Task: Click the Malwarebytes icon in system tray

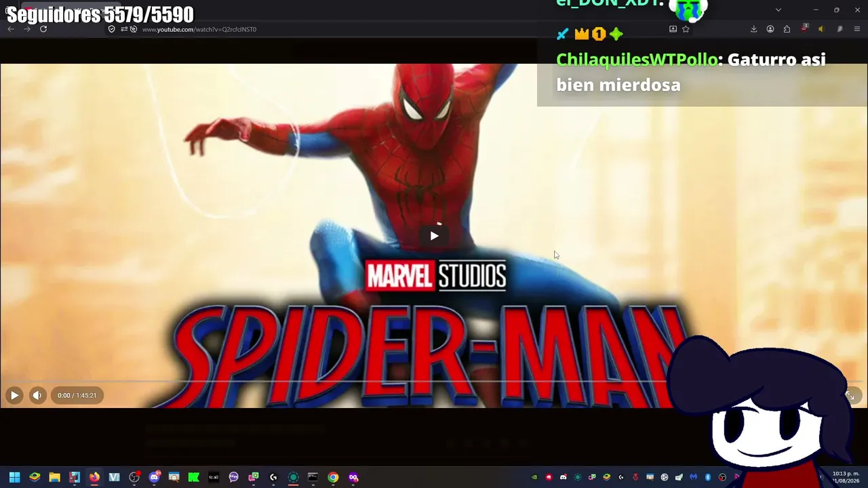Action: point(694,477)
